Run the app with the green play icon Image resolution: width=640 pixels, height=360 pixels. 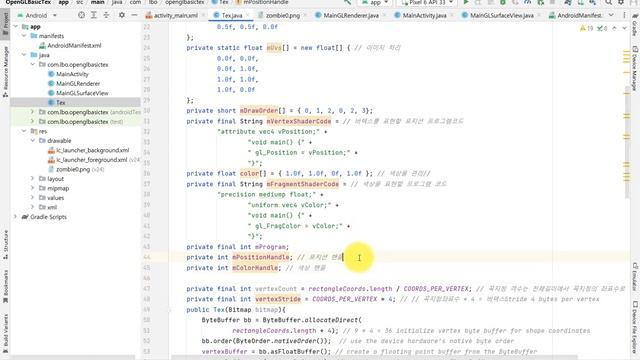pyautogui.click(x=466, y=2)
